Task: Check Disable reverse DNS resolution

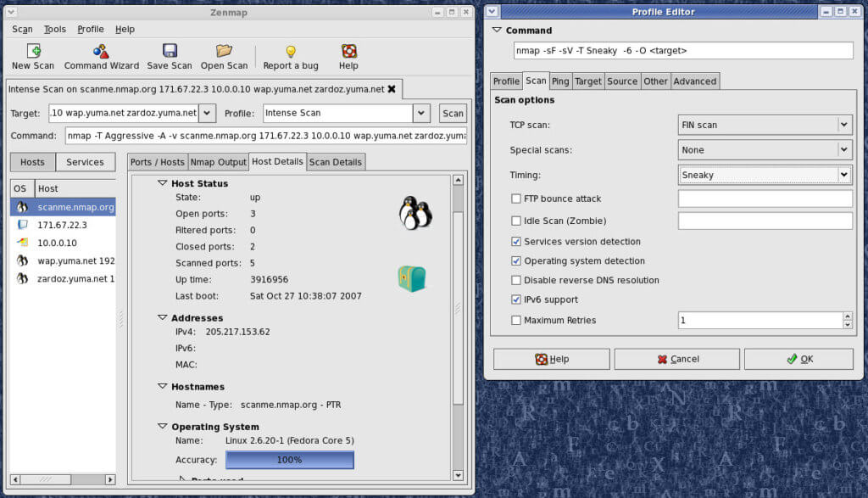Action: pyautogui.click(x=516, y=280)
